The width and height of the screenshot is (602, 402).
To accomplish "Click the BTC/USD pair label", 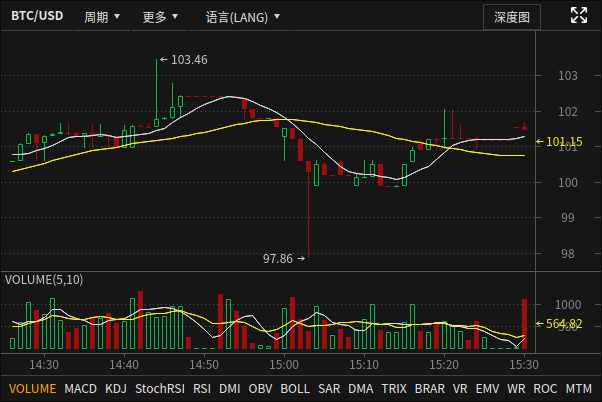I will (x=37, y=16).
